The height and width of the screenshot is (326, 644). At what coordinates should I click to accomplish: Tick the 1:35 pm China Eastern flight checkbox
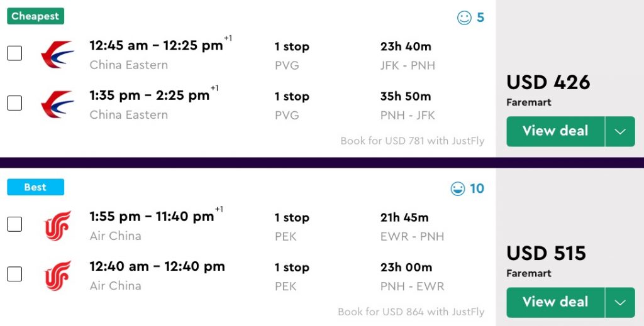(14, 103)
